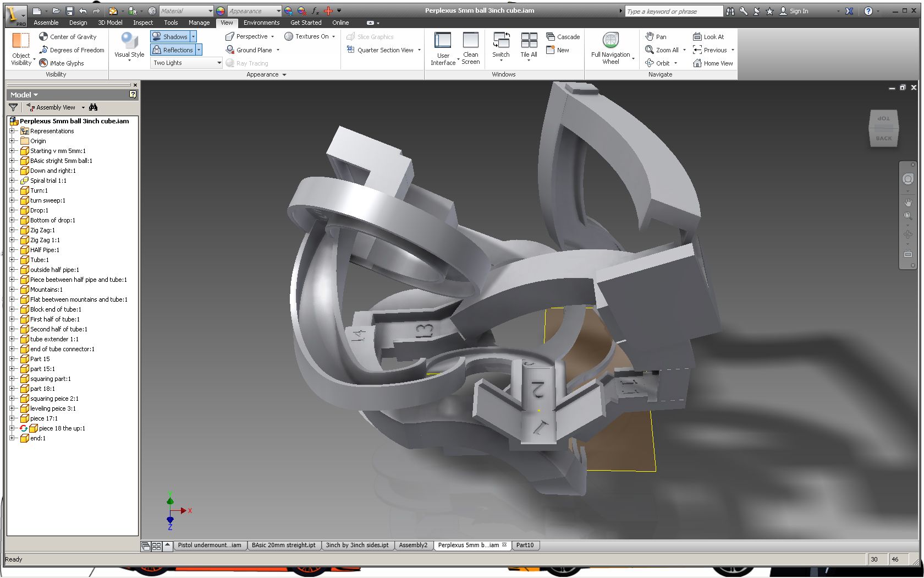Toggle Shadows off
This screenshot has width=924, height=578.
pyautogui.click(x=169, y=36)
